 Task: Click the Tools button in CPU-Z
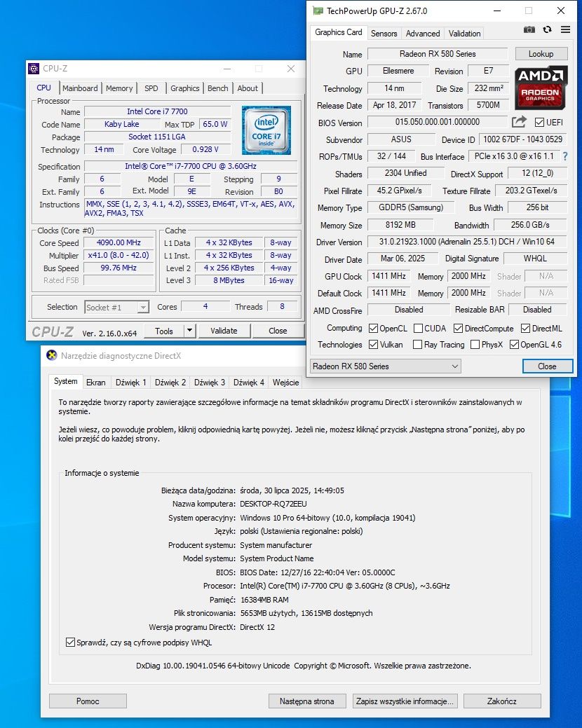point(164,331)
